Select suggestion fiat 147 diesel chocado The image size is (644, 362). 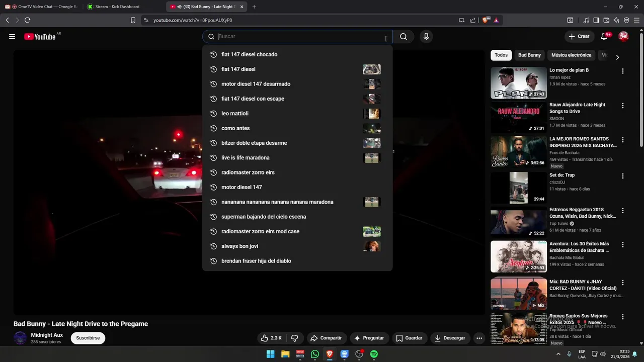pos(297,54)
